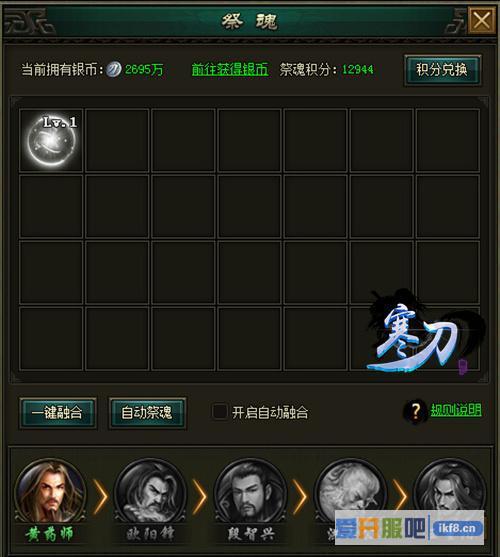Close the 祭魂 window
This screenshot has height=557, width=500.
point(482,20)
